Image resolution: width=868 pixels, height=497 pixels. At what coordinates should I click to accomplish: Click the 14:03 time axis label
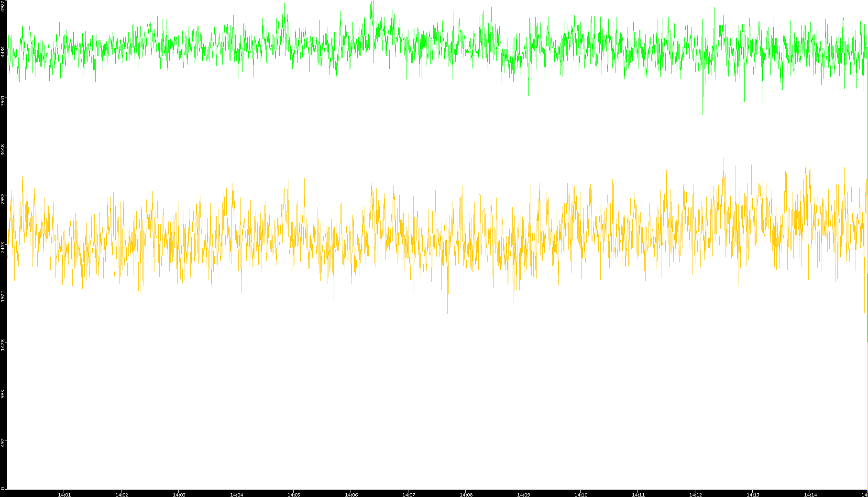click(x=179, y=495)
